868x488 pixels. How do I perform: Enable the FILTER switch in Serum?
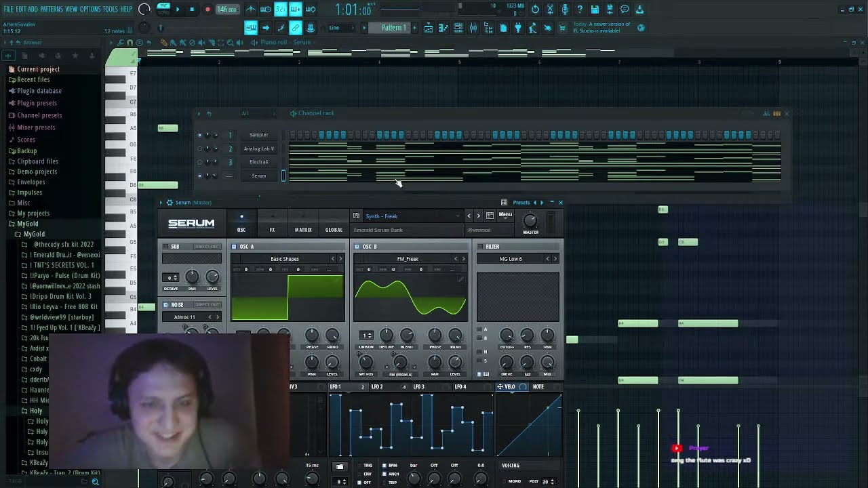click(x=480, y=247)
